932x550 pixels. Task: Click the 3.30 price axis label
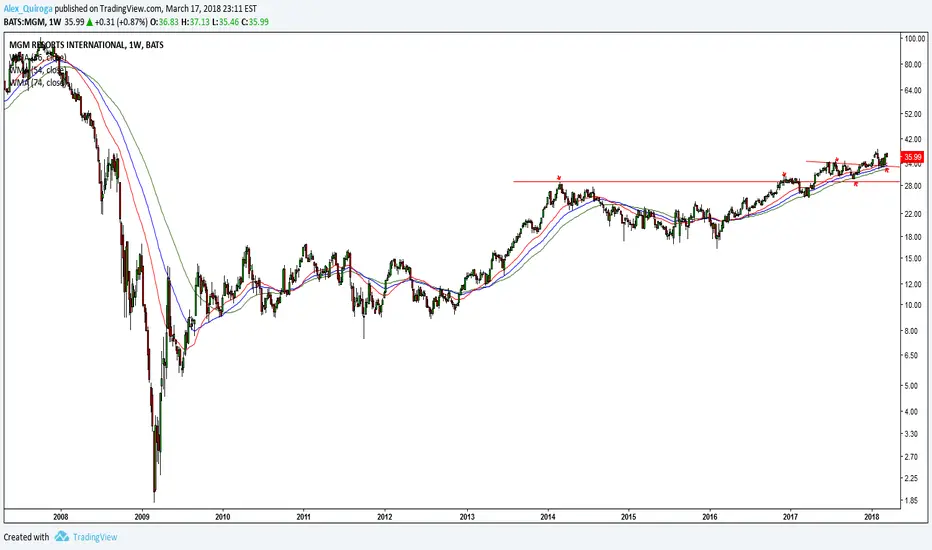[911, 434]
